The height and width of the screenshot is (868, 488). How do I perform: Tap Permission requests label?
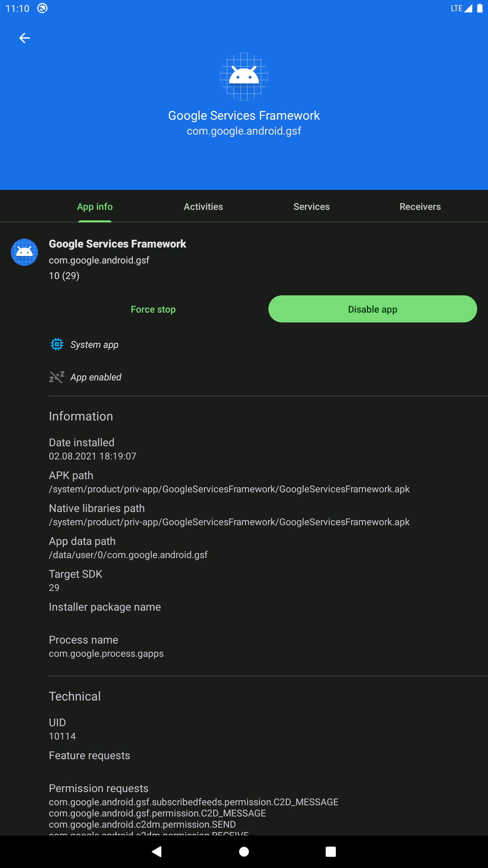99,788
